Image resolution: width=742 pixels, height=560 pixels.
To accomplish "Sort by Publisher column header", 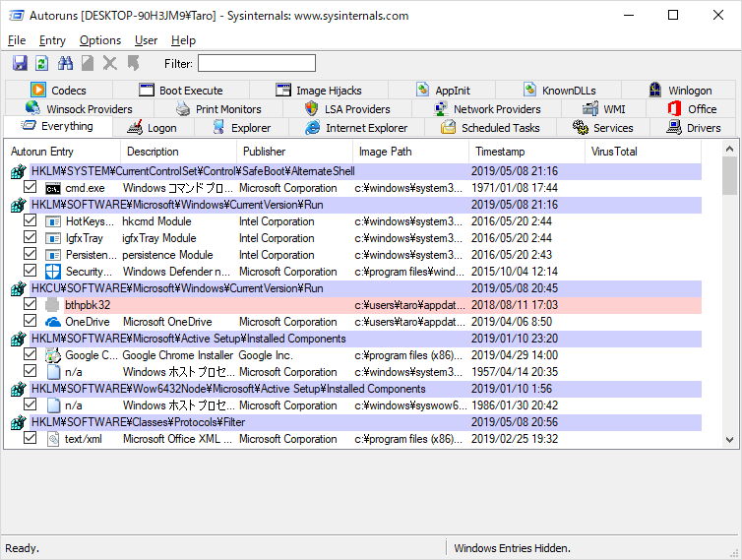I will (x=294, y=152).
